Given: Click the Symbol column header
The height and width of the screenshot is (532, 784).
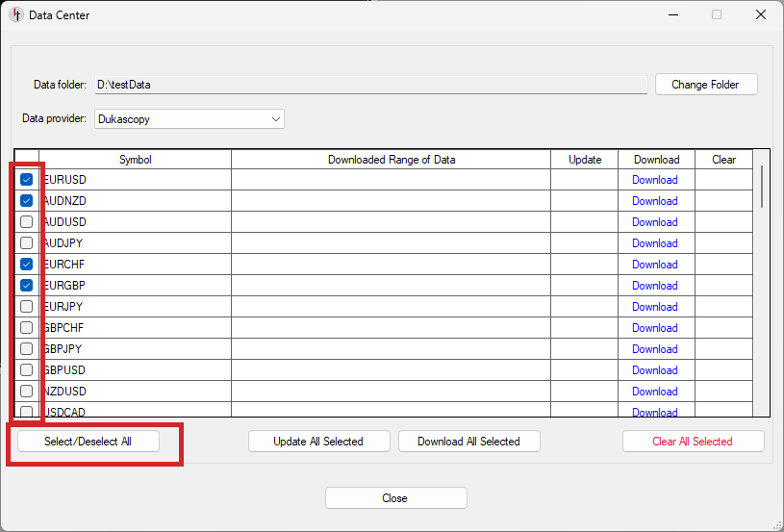Looking at the screenshot, I should (x=135, y=160).
